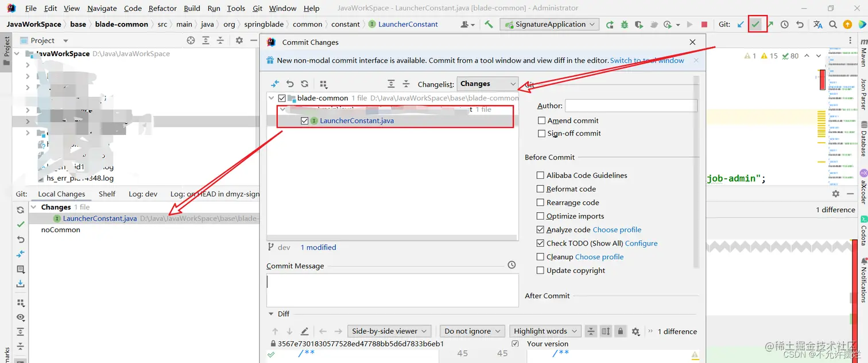
Task: Disable Check TODO checkbox
Action: coord(540,243)
